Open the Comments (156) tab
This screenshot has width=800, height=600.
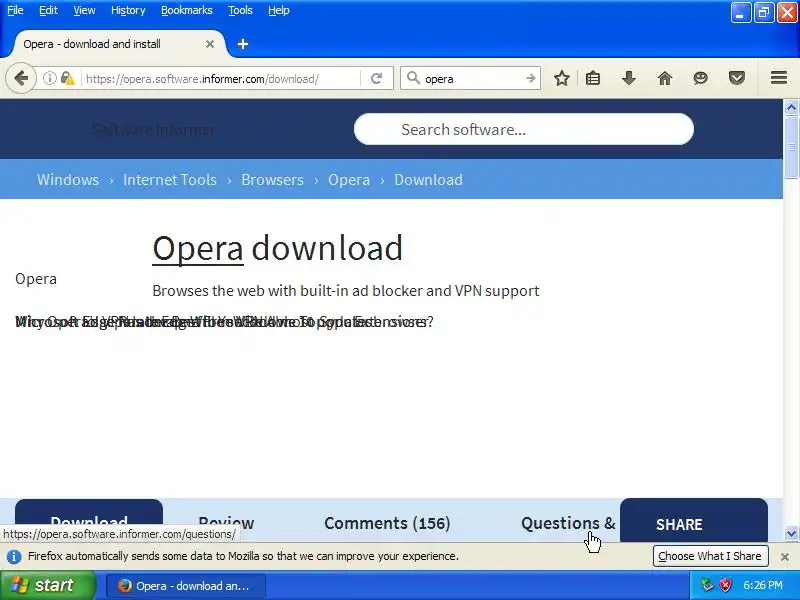(x=387, y=523)
